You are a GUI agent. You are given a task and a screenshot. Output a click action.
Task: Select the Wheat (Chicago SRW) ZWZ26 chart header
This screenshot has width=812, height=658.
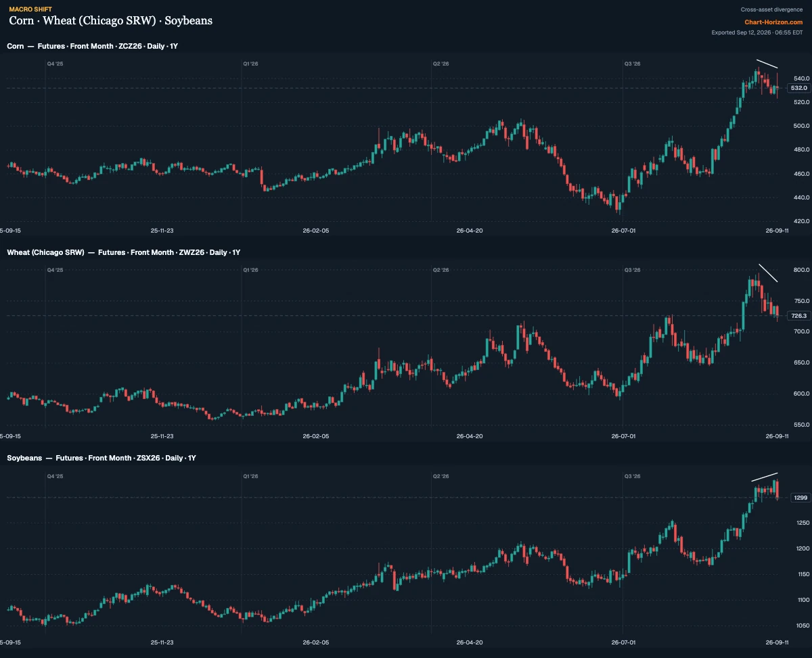[x=124, y=252]
